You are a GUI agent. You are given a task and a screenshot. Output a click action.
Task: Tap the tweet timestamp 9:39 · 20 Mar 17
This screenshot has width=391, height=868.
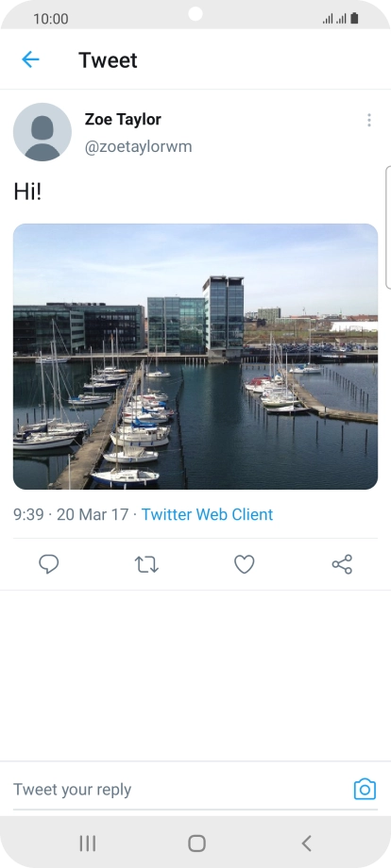(x=71, y=514)
